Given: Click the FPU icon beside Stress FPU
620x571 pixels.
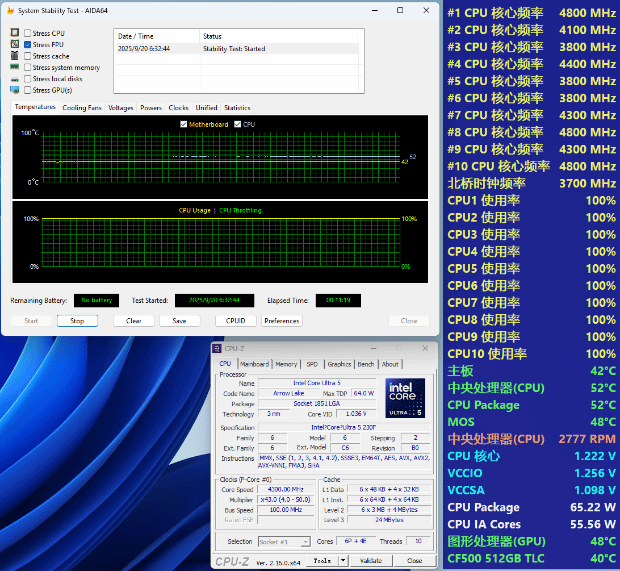Looking at the screenshot, I should coord(15,44).
